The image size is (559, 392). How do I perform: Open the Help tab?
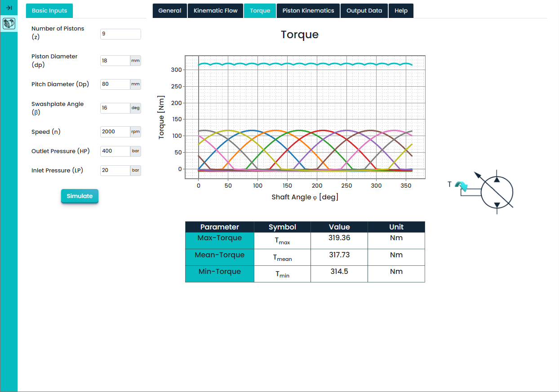point(401,11)
